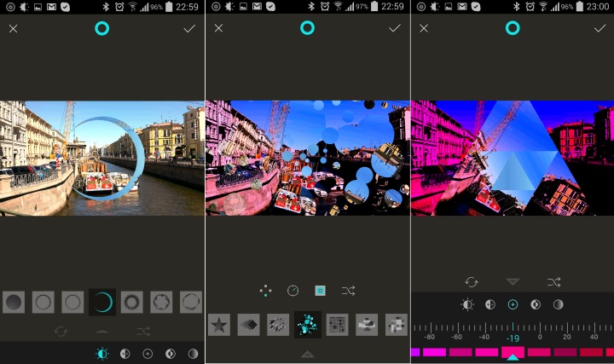Image resolution: width=614 pixels, height=364 pixels.
Task: Tap the Gmail notification icon on the right screen
Action: (x=462, y=7)
